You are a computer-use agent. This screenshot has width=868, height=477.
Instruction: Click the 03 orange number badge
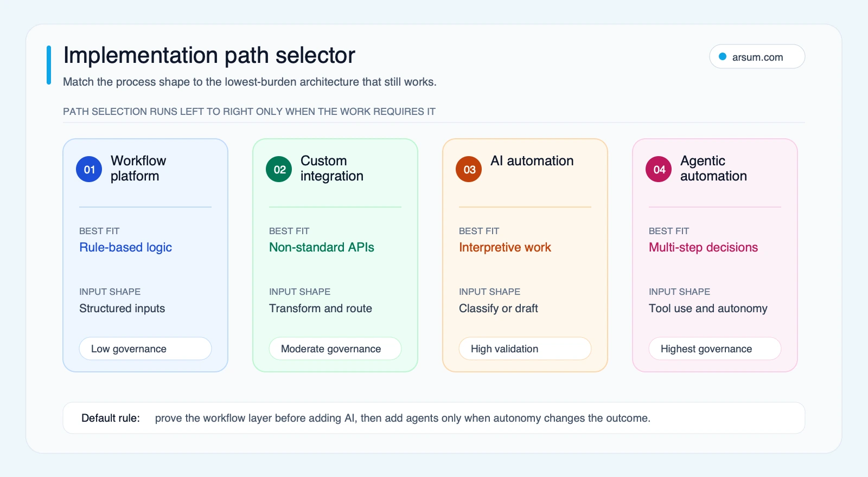469,169
